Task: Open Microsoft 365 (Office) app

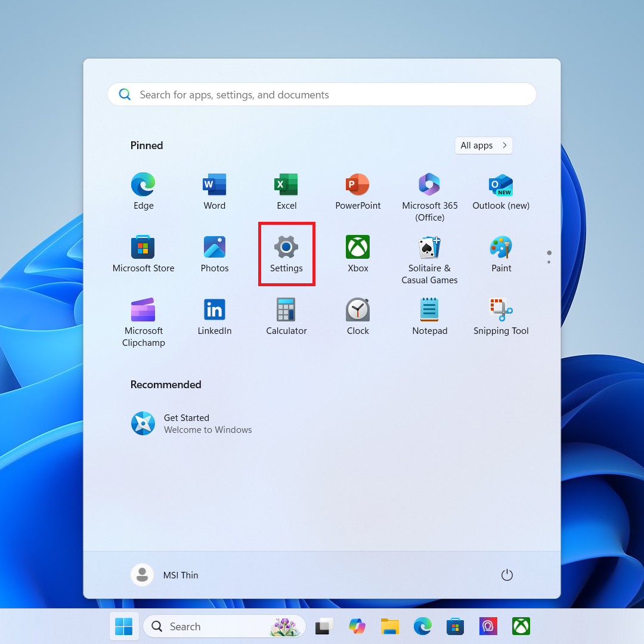Action: click(x=429, y=197)
